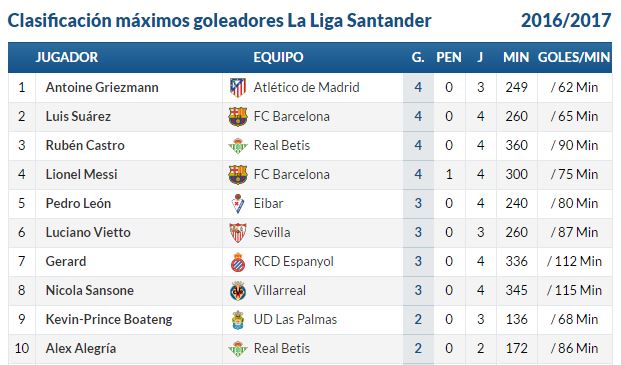Click the Sevilla crest icon

238,233
